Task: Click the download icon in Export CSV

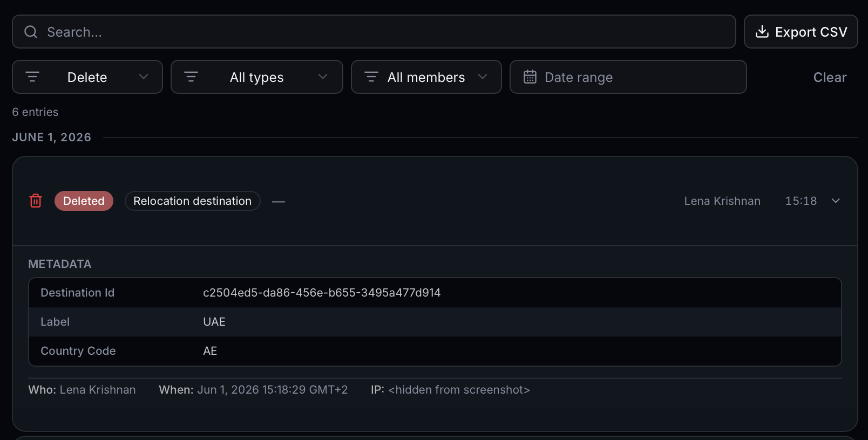Action: click(x=762, y=32)
